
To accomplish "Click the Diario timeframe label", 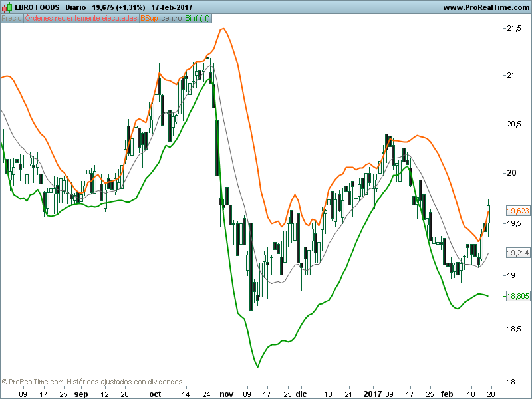I will [75, 7].
